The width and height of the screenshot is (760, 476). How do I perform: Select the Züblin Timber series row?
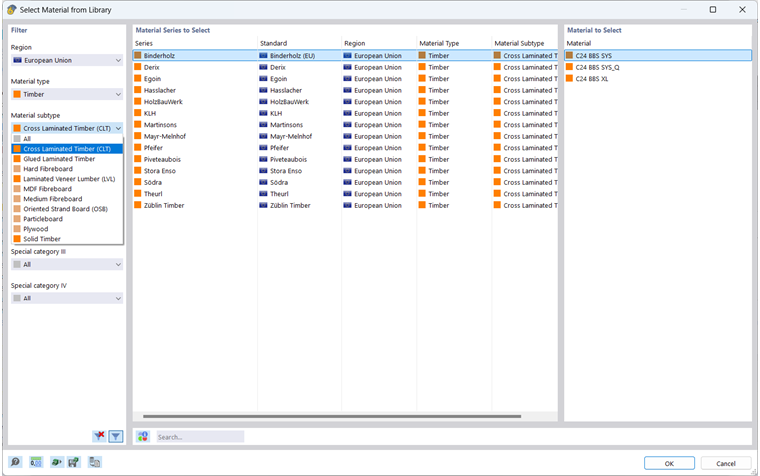click(345, 206)
